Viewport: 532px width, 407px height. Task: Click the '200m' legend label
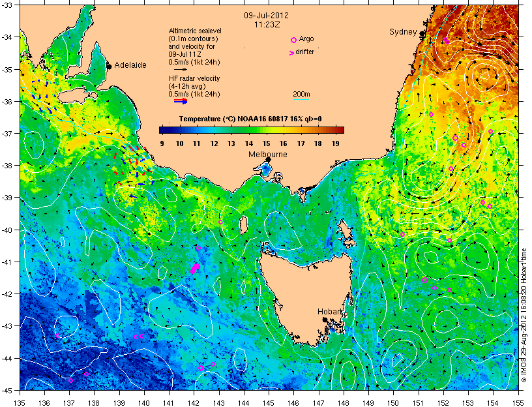pyautogui.click(x=301, y=94)
